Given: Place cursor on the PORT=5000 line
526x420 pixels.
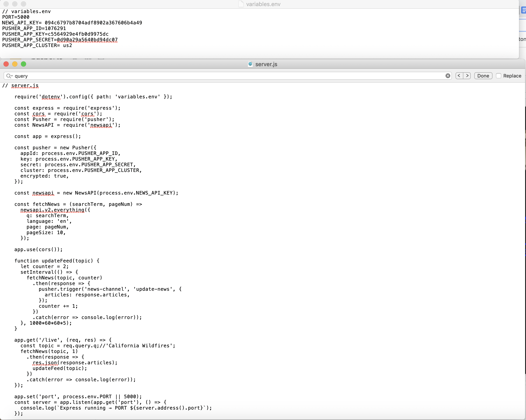Looking at the screenshot, I should click(16, 17).
